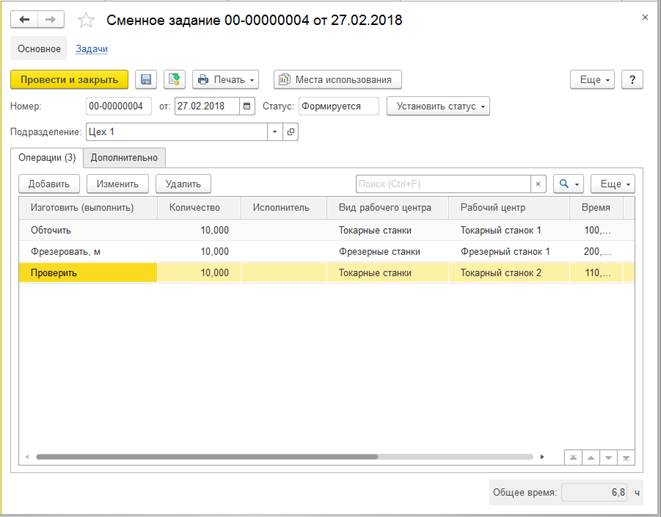Click the forward navigation arrow
The image size is (661, 517).
click(51, 19)
